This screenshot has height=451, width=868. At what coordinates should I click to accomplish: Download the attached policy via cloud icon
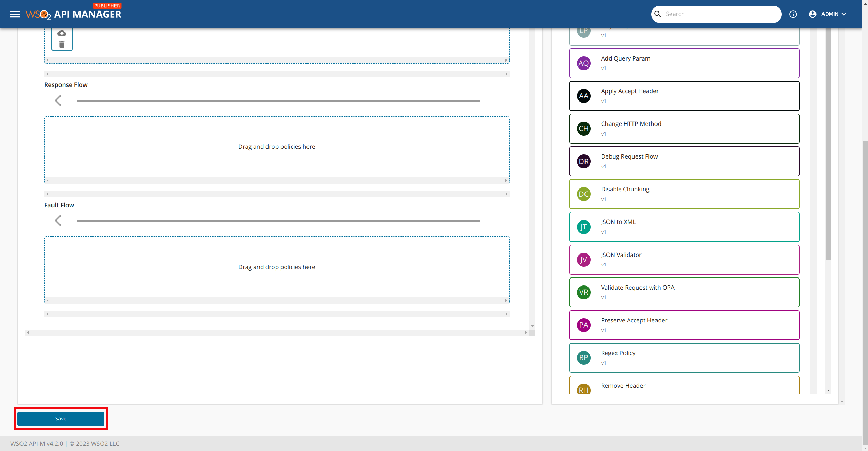coord(62,33)
